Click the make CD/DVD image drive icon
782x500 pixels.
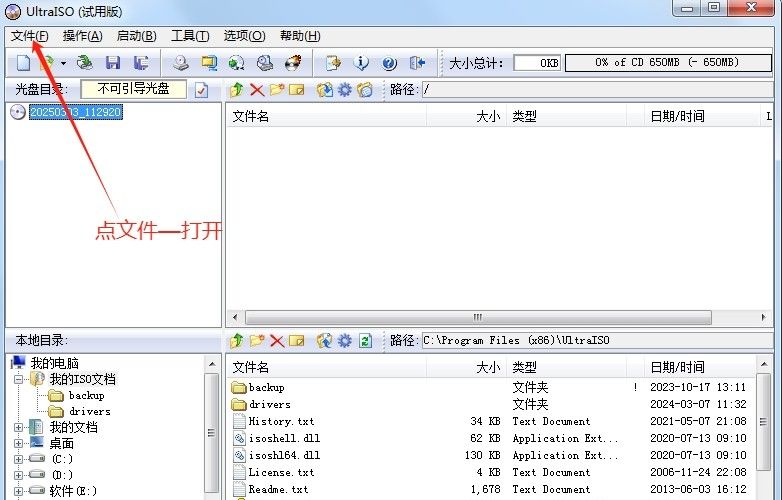click(181, 63)
